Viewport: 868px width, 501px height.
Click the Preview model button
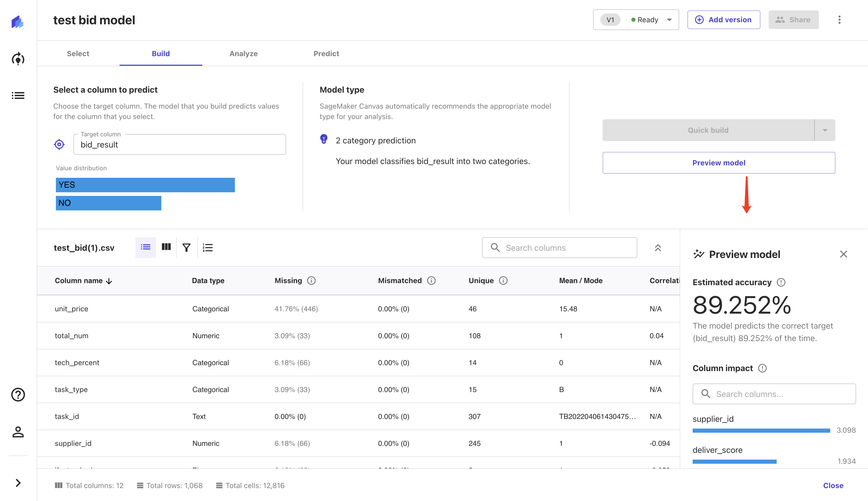coord(719,163)
